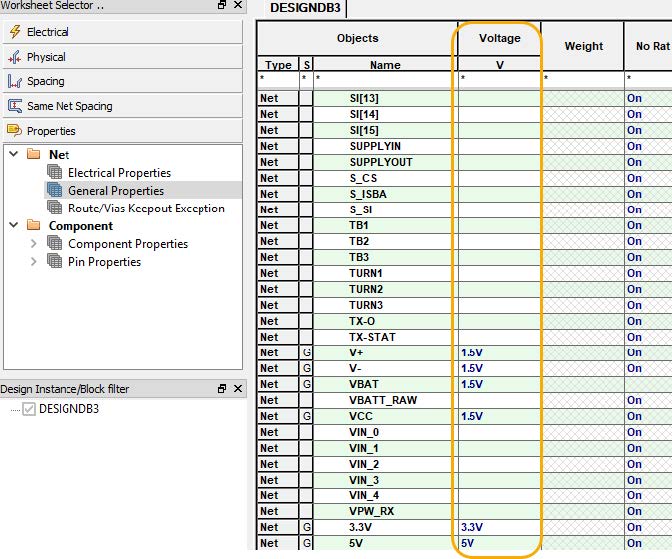Select the S_ISBA net name cell
Image resolution: width=672 pixels, height=559 pixels.
coord(385,194)
